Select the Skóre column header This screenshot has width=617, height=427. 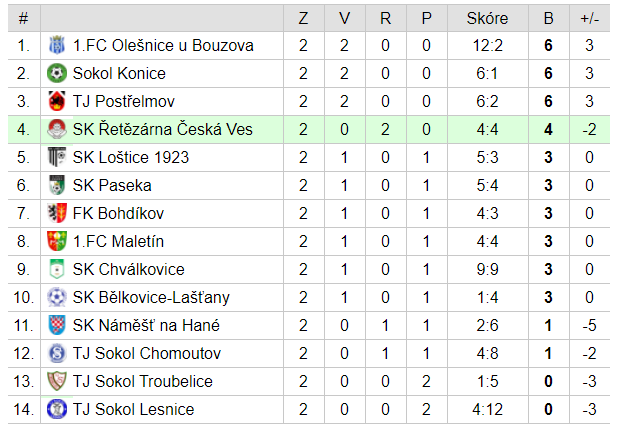tap(487, 18)
